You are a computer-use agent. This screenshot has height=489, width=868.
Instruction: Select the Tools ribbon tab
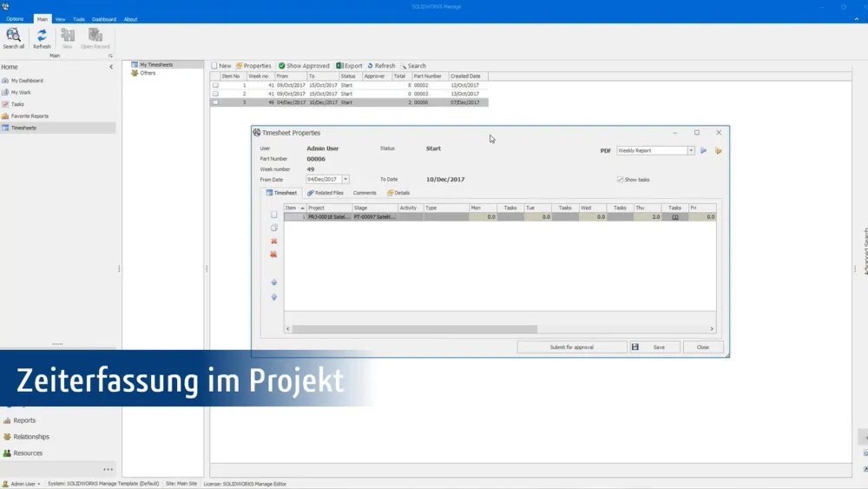[x=79, y=19]
